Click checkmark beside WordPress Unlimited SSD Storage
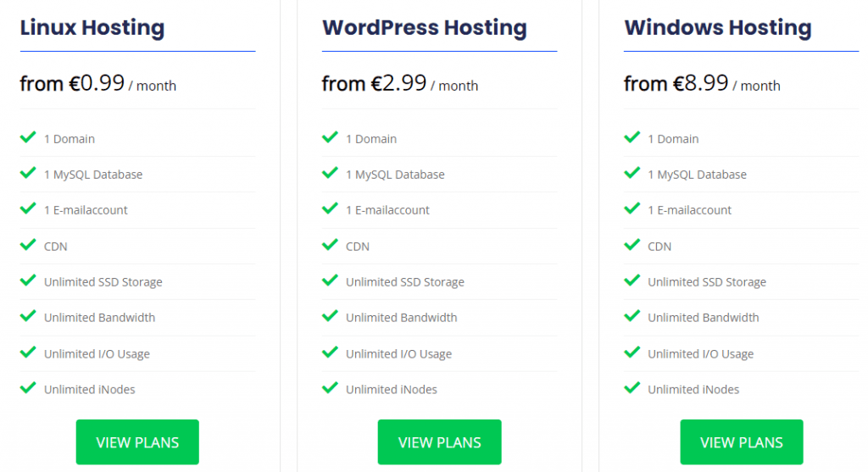The height and width of the screenshot is (472, 868). (x=330, y=280)
